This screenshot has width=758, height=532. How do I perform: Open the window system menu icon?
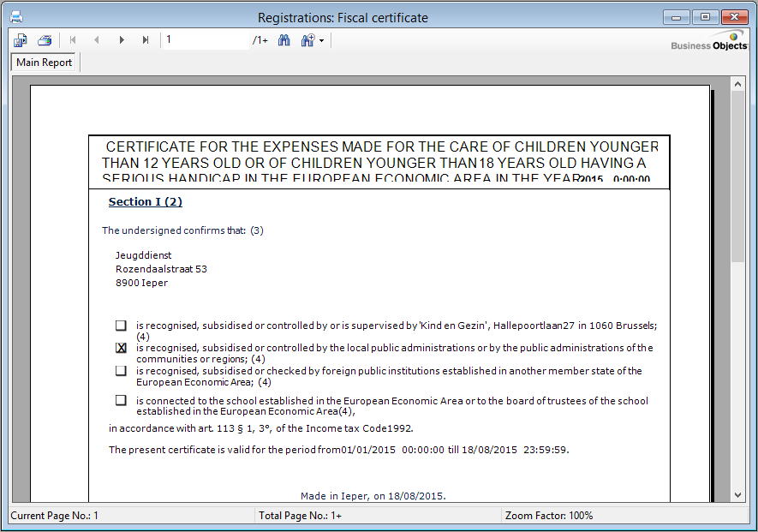click(15, 17)
